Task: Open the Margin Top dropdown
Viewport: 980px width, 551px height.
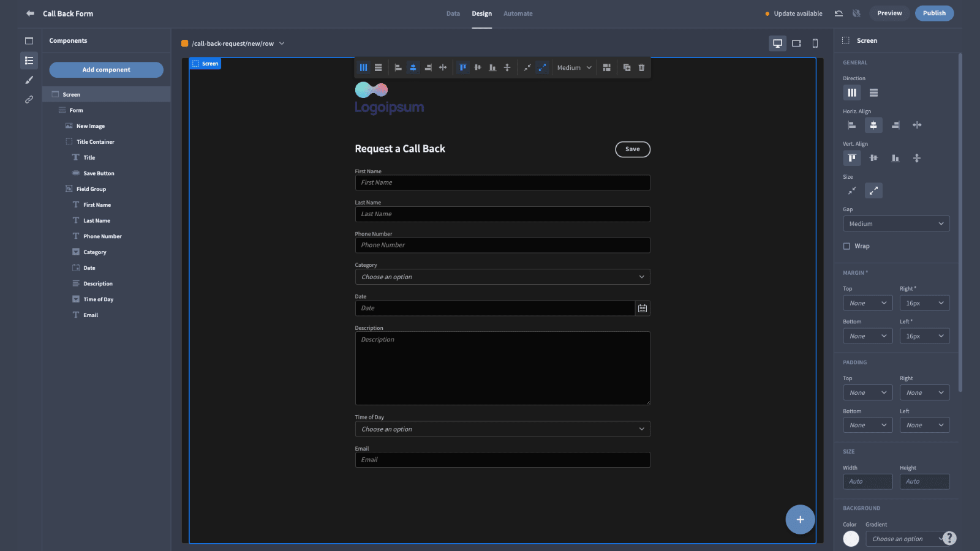Action: [x=868, y=303]
